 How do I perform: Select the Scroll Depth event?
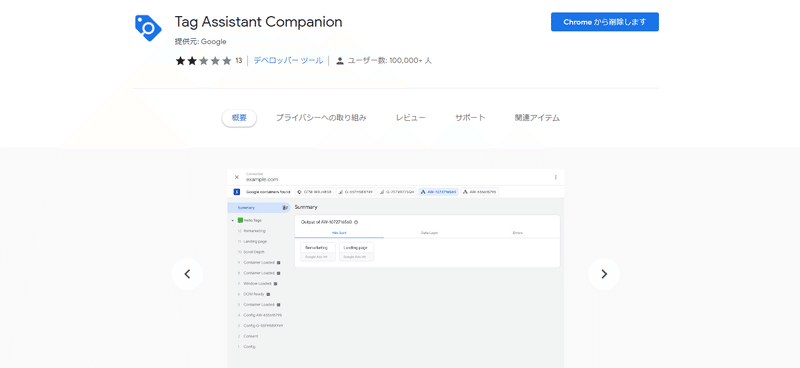click(x=254, y=252)
